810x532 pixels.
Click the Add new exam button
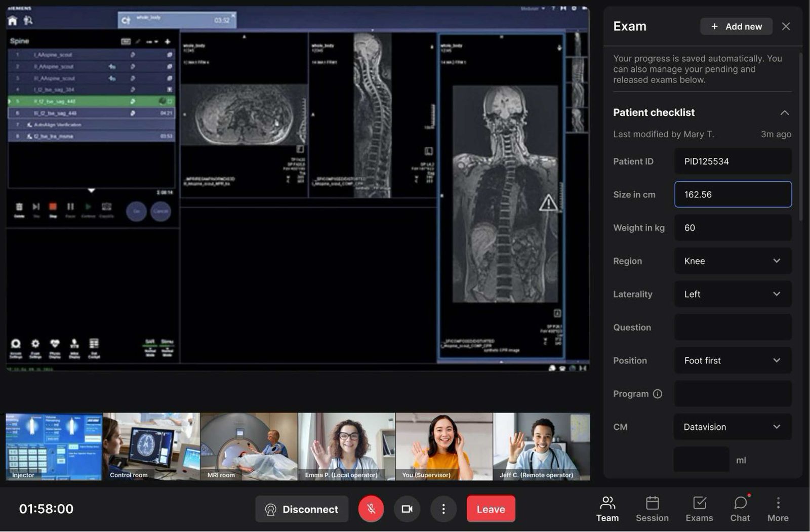click(x=736, y=26)
